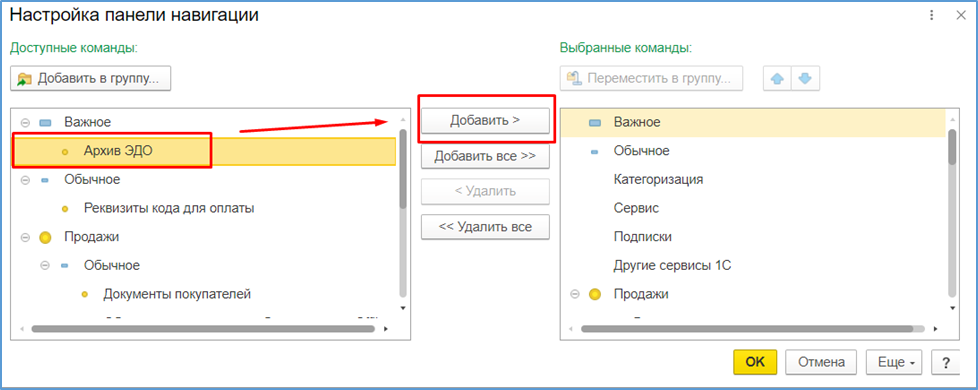Click down arrow of available commands scrollbar
Screen dimensions: 978x390
(x=403, y=308)
